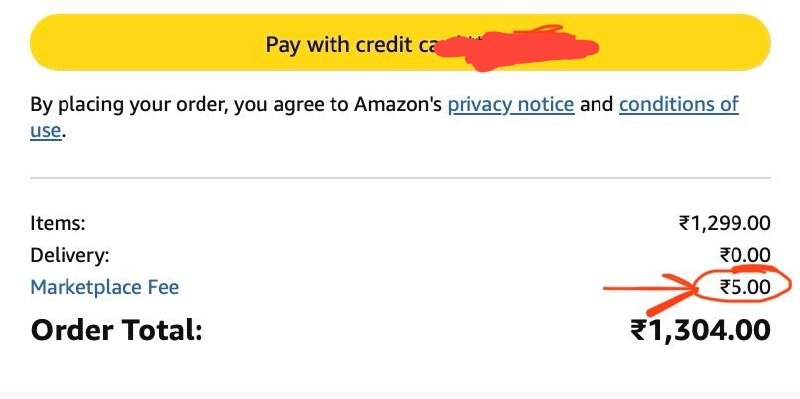
Task: Click the rupee symbol in Order Total
Action: 638,330
